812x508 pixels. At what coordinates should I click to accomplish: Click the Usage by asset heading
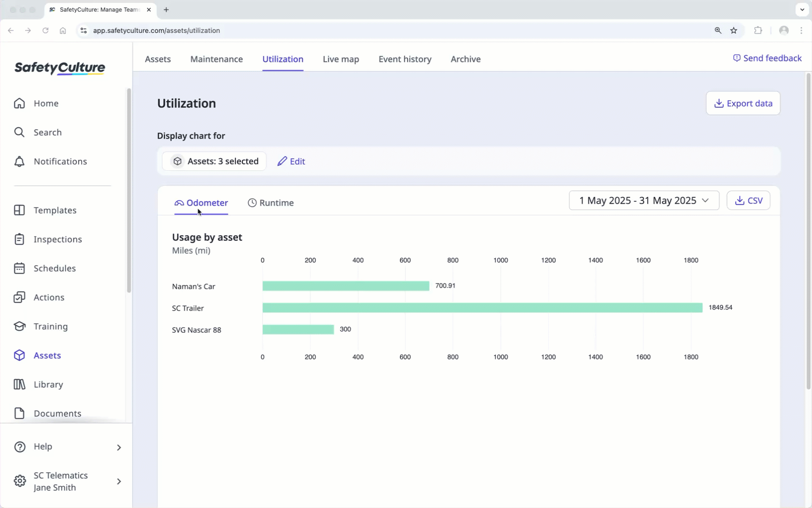(x=207, y=237)
